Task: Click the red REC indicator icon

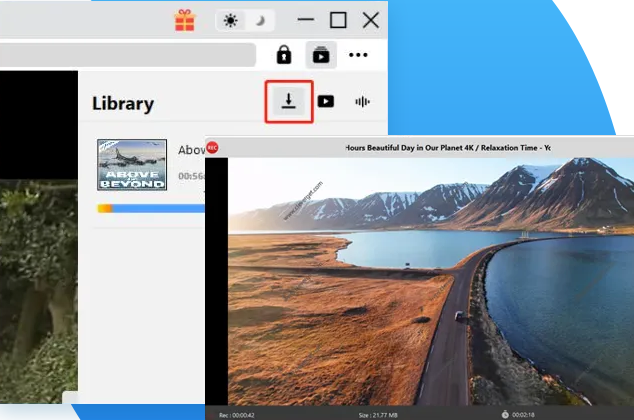Action: click(x=212, y=148)
